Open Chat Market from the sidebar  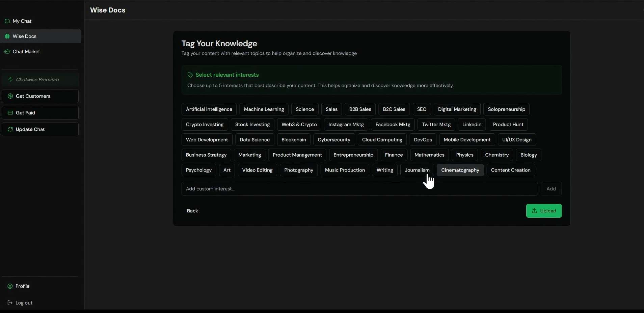(26, 51)
